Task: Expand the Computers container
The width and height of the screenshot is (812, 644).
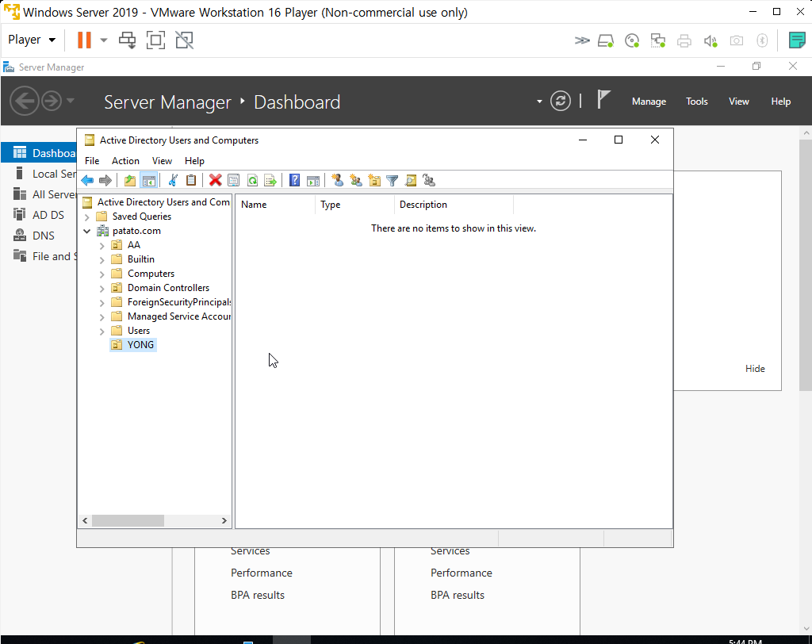Action: [x=102, y=274]
